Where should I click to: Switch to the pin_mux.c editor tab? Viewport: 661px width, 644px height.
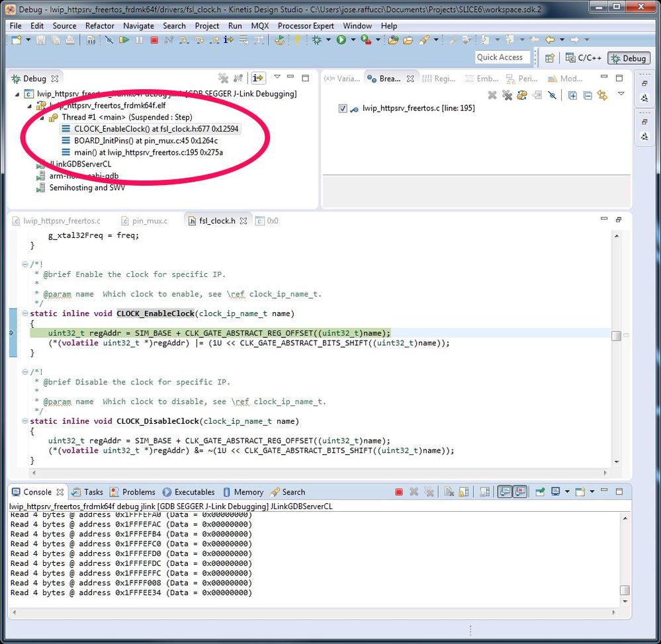[144, 221]
